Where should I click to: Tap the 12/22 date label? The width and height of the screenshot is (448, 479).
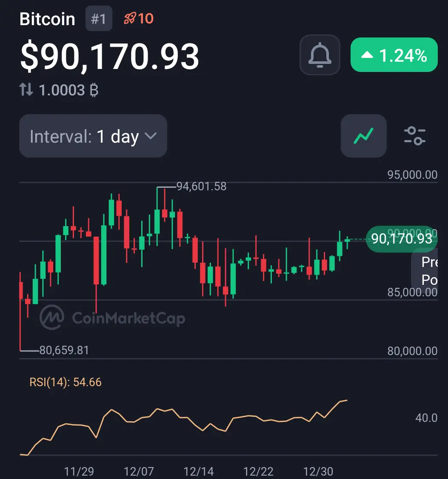point(259,471)
